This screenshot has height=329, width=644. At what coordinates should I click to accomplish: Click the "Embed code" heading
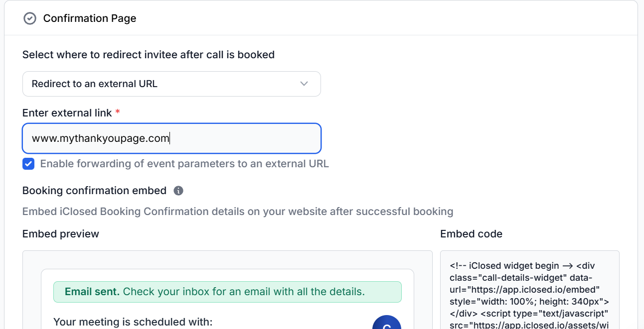pos(471,234)
